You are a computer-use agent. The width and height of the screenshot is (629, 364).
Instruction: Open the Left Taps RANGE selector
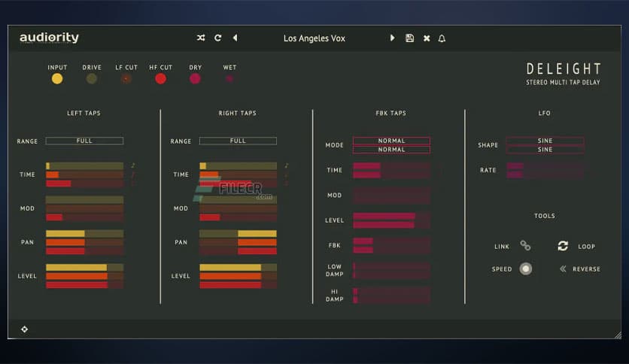pyautogui.click(x=84, y=141)
